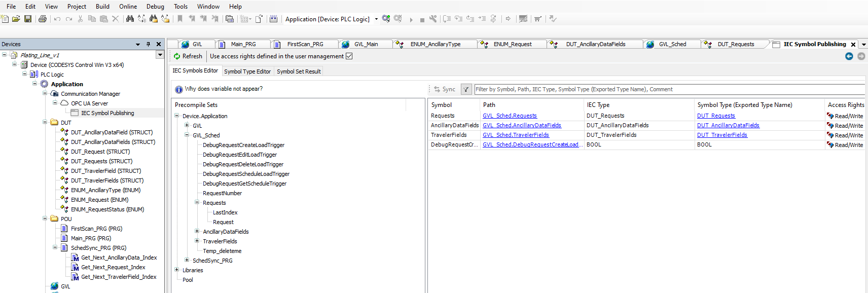
Task: Click the green Refresh icon
Action: (x=177, y=56)
